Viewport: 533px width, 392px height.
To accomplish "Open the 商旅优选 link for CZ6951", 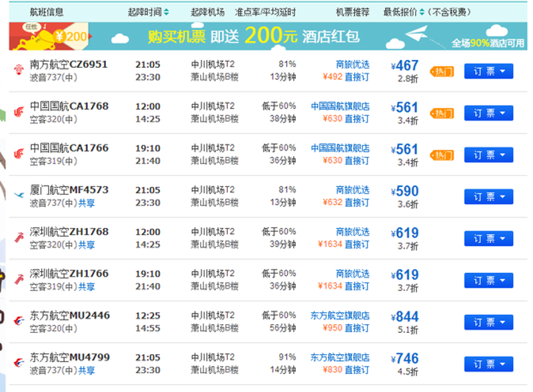I will click(352, 65).
